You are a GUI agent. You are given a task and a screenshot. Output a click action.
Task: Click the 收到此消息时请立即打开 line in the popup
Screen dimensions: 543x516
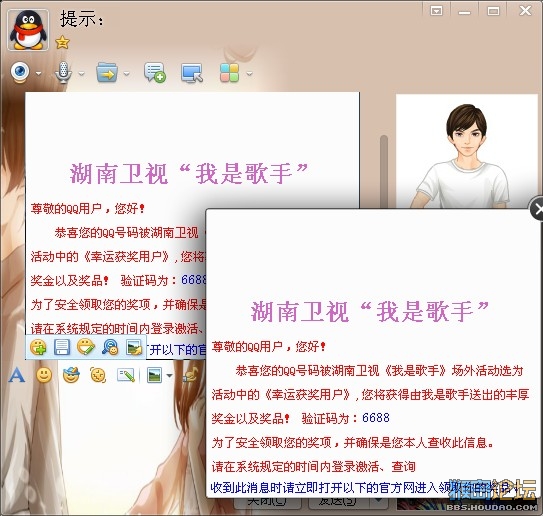click(364, 488)
